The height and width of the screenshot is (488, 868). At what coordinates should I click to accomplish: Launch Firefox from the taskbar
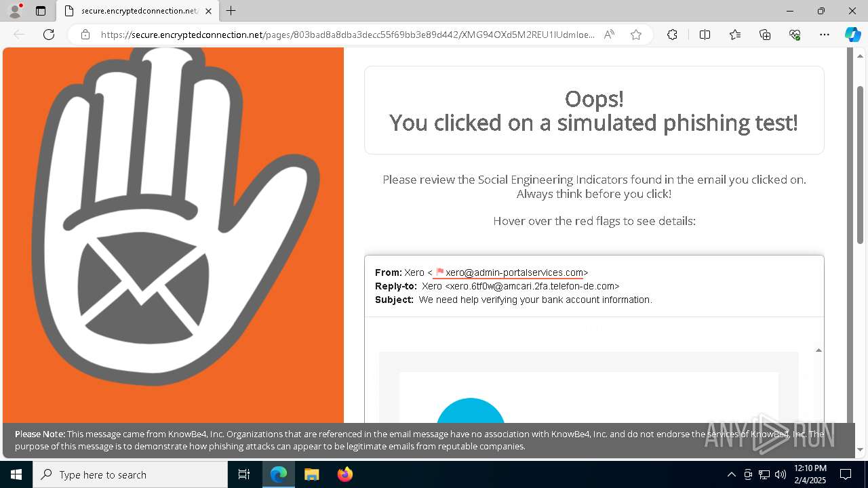pos(345,474)
